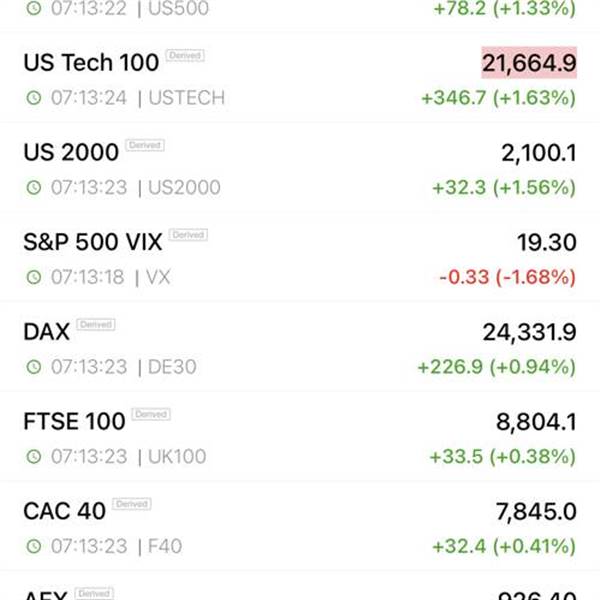The width and height of the screenshot is (600, 600).
Task: Click the clock icon in DAX row
Action: point(34,367)
